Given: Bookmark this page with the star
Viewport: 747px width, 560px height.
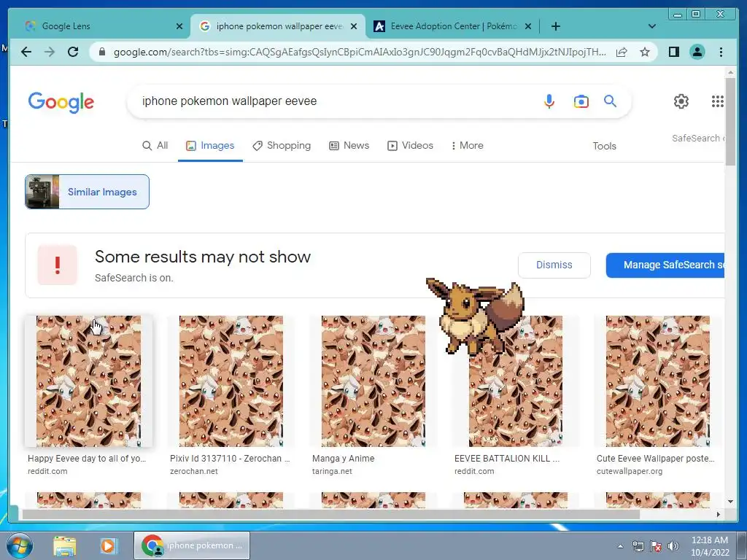Looking at the screenshot, I should pyautogui.click(x=645, y=52).
